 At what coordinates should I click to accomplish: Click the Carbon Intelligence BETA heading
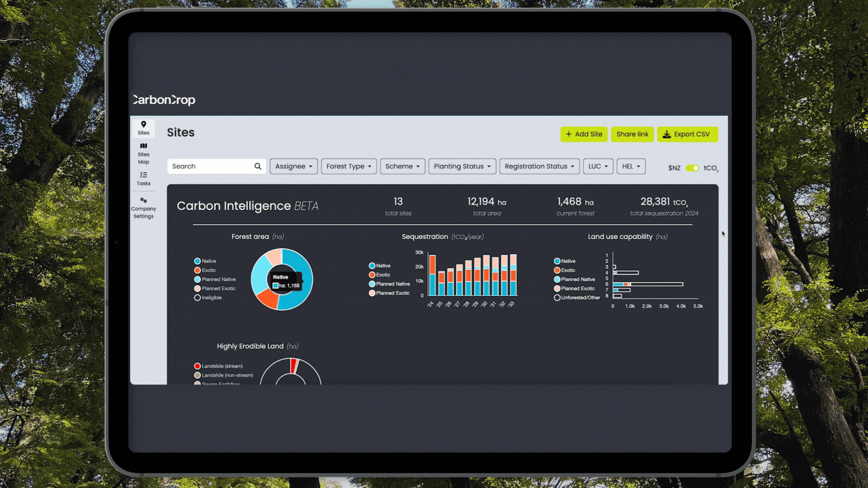point(248,206)
